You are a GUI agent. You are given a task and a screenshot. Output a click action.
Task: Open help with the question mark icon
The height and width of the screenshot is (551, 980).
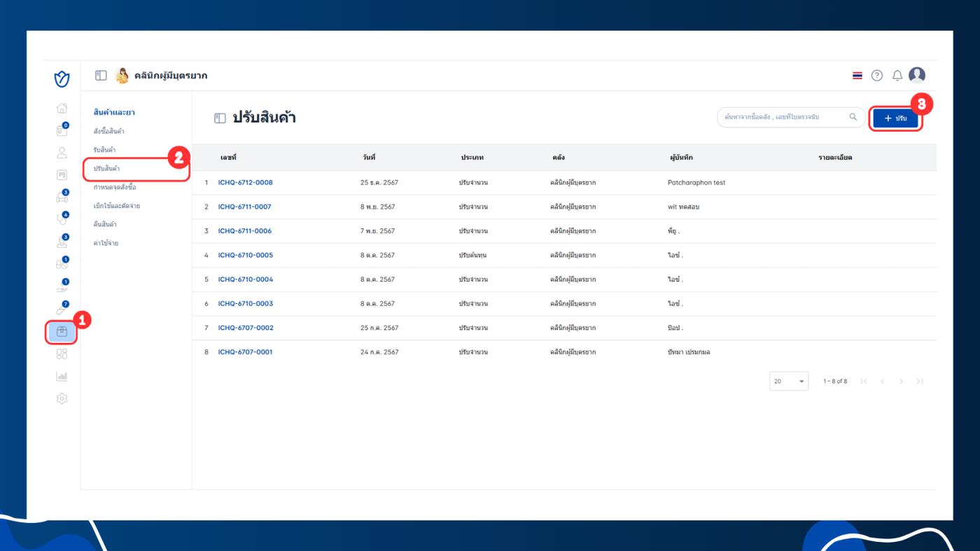(x=877, y=76)
